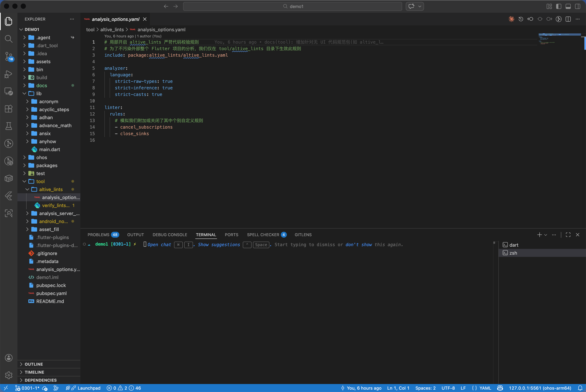Toggle file blame with clock-arrow icon
The image size is (586, 392).
click(521, 19)
